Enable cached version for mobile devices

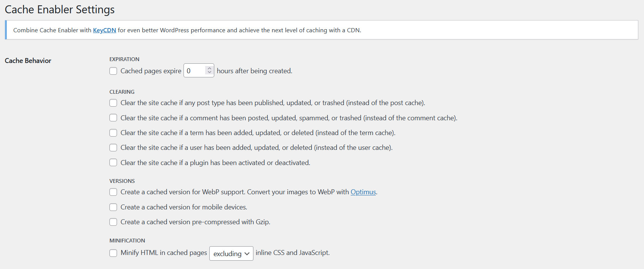coord(113,207)
